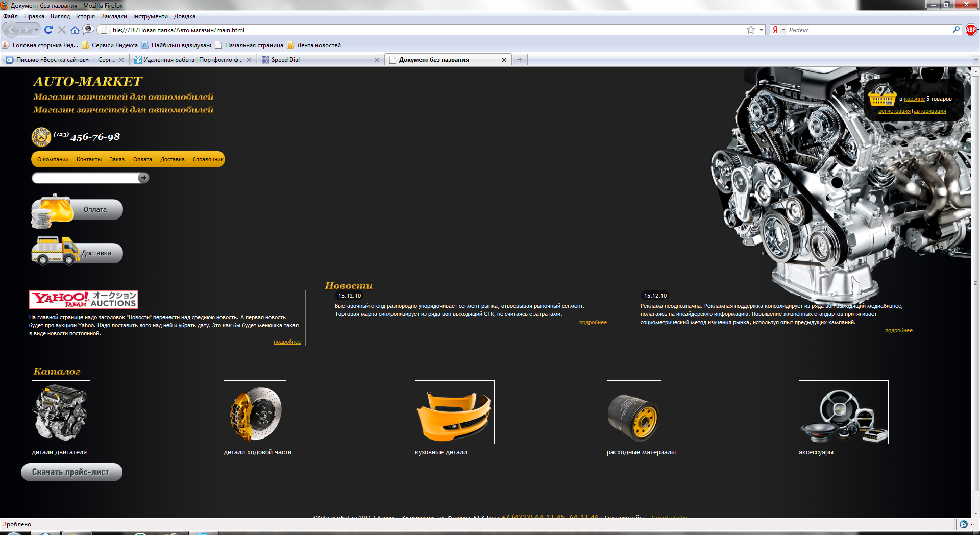Expand the list all tabs dropdown
980x535 pixels.
point(975,60)
